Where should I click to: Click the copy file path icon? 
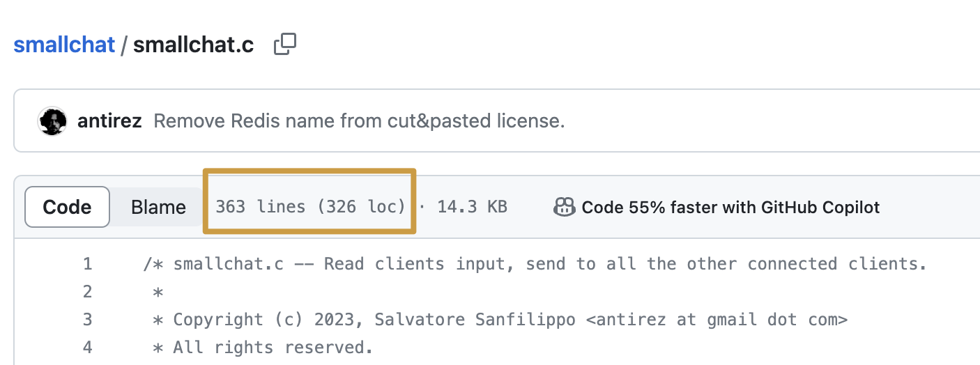pyautogui.click(x=285, y=45)
